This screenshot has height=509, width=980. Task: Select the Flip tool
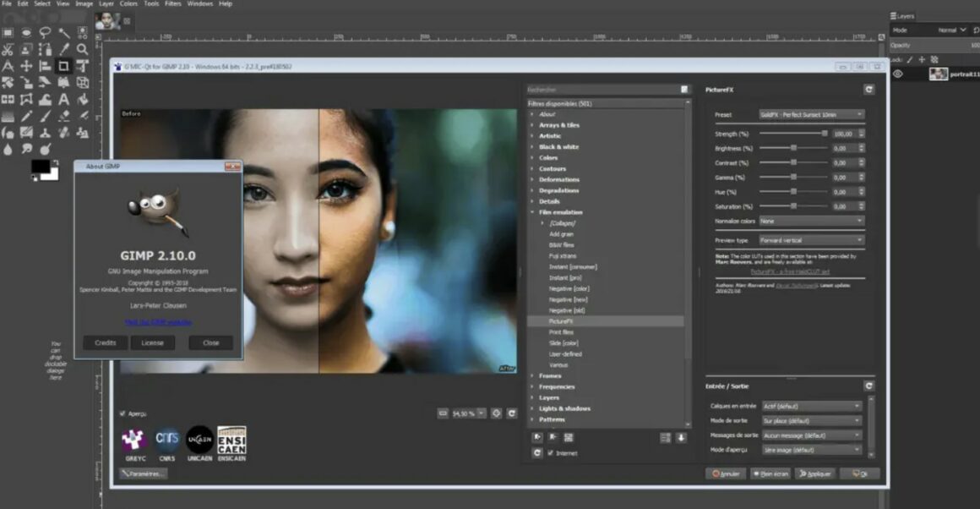click(8, 100)
